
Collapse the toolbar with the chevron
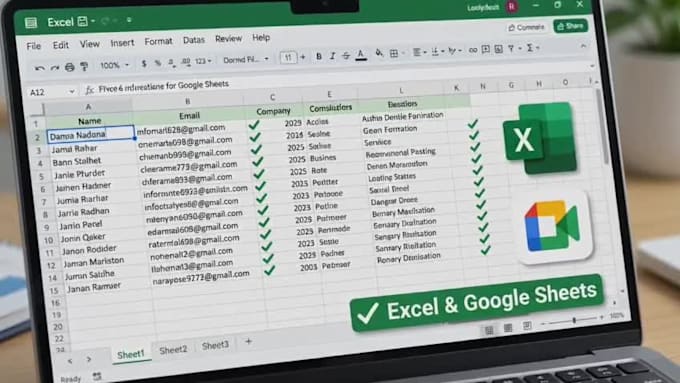pyautogui.click(x=583, y=46)
